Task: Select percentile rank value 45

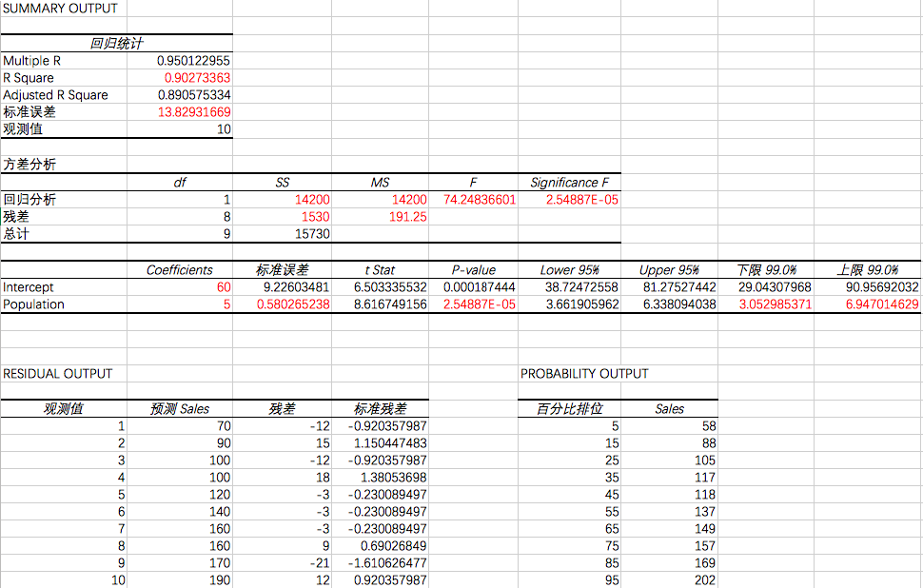Action: click(x=612, y=495)
